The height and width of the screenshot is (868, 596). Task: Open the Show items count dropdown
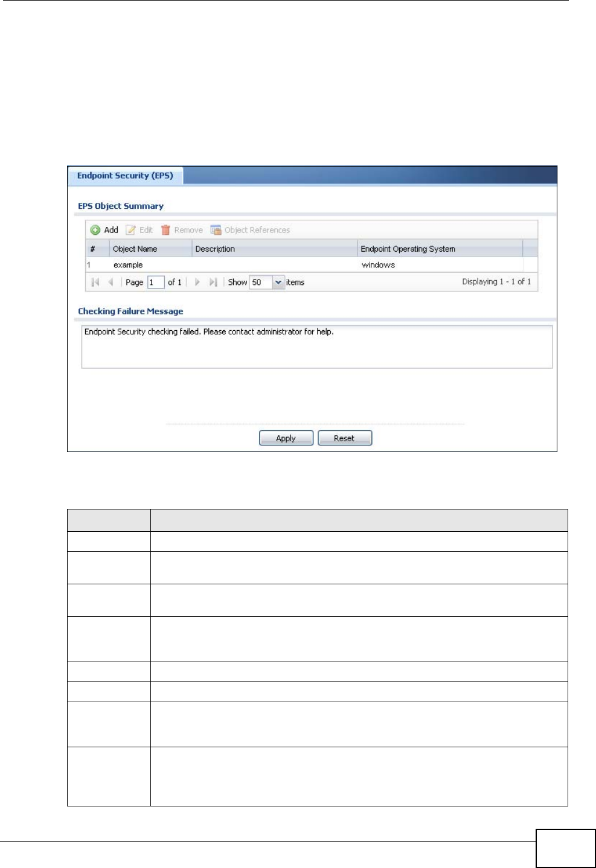tap(278, 282)
